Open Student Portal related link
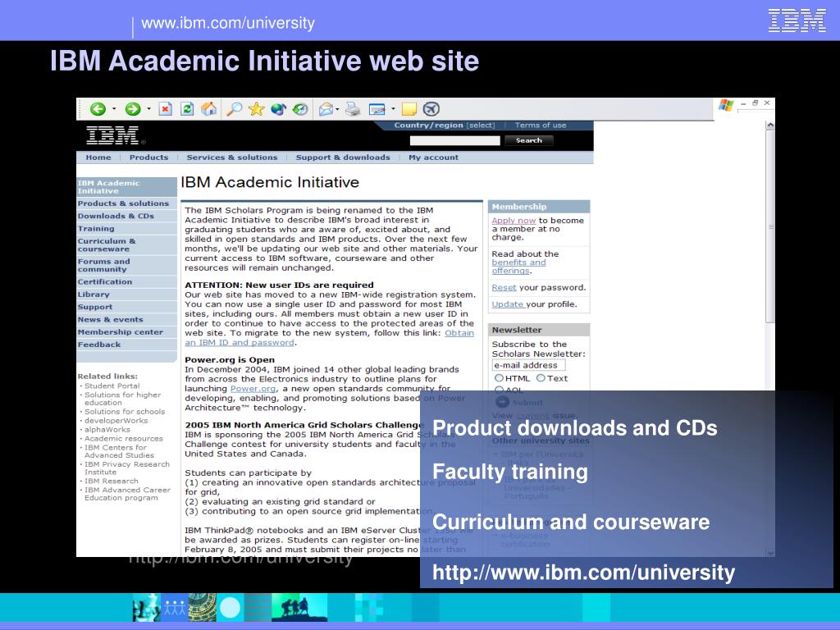The height and width of the screenshot is (630, 840). [x=112, y=386]
